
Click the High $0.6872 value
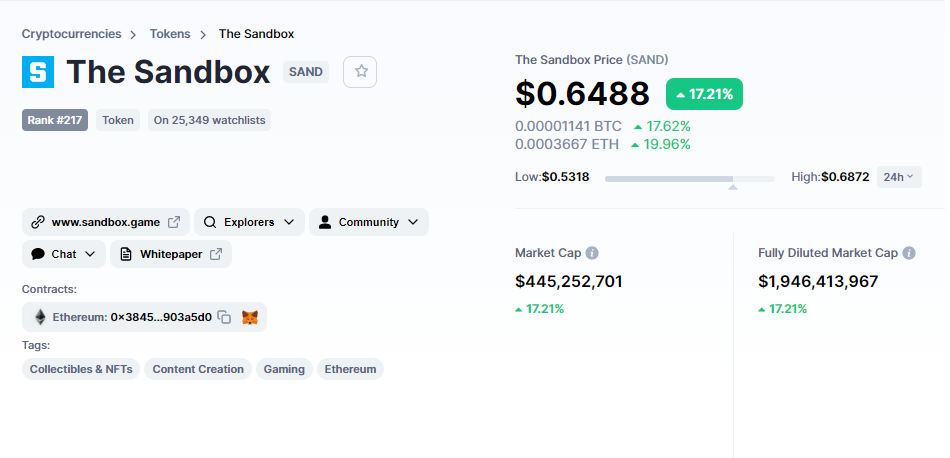[x=845, y=177]
